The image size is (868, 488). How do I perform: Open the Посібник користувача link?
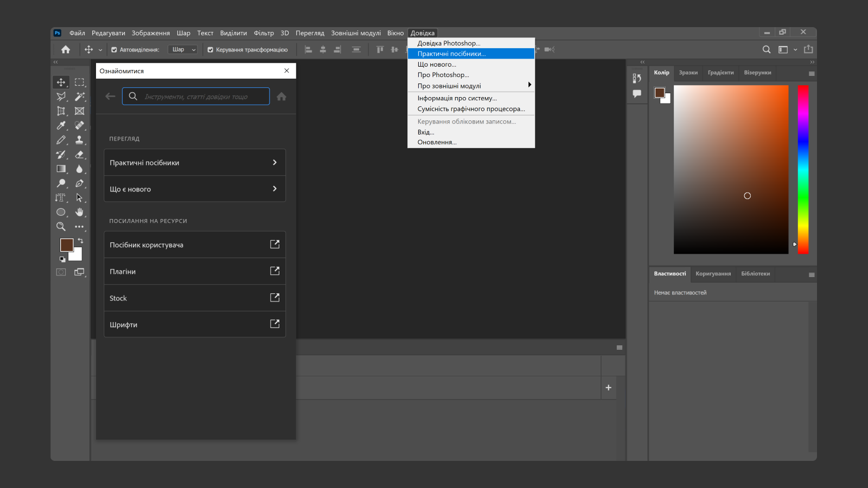pos(194,245)
